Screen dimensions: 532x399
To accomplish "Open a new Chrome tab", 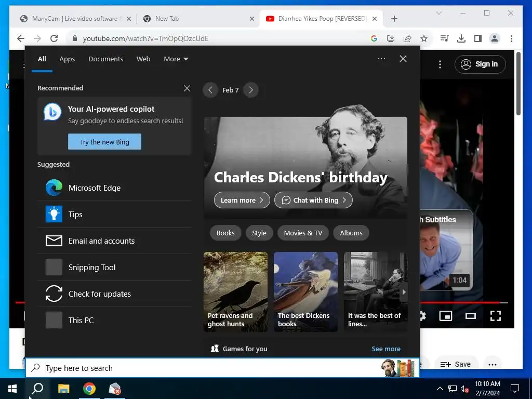I will coord(394,19).
